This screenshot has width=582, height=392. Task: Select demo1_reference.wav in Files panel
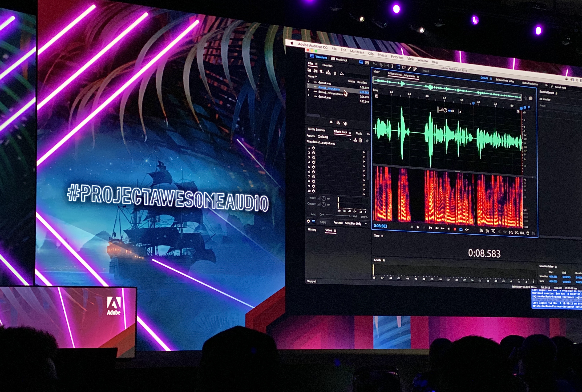click(x=330, y=93)
